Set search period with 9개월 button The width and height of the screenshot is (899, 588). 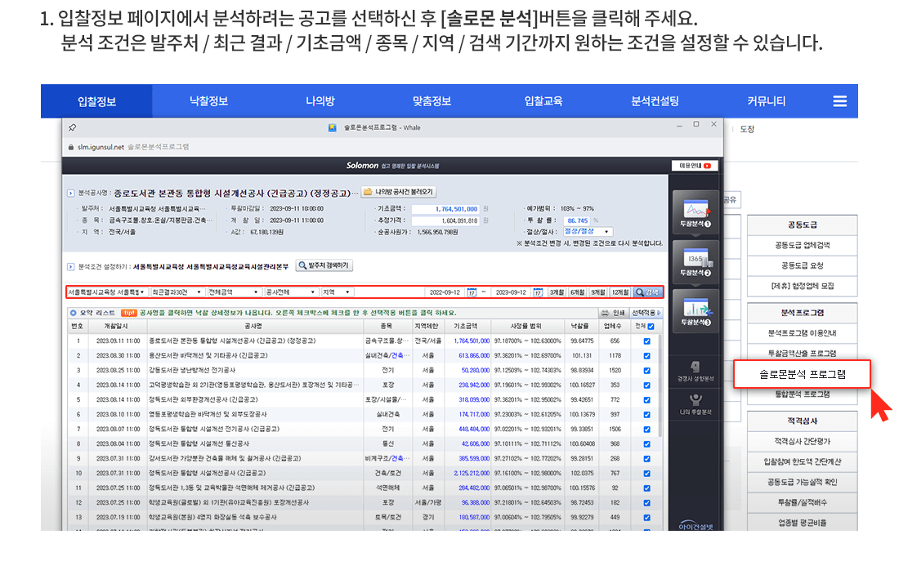coord(598,292)
